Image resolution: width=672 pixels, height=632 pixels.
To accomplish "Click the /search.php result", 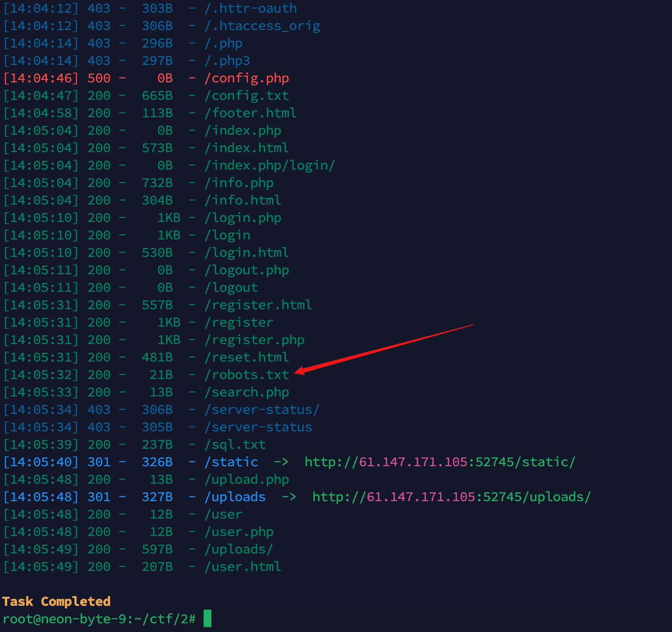I will click(247, 392).
